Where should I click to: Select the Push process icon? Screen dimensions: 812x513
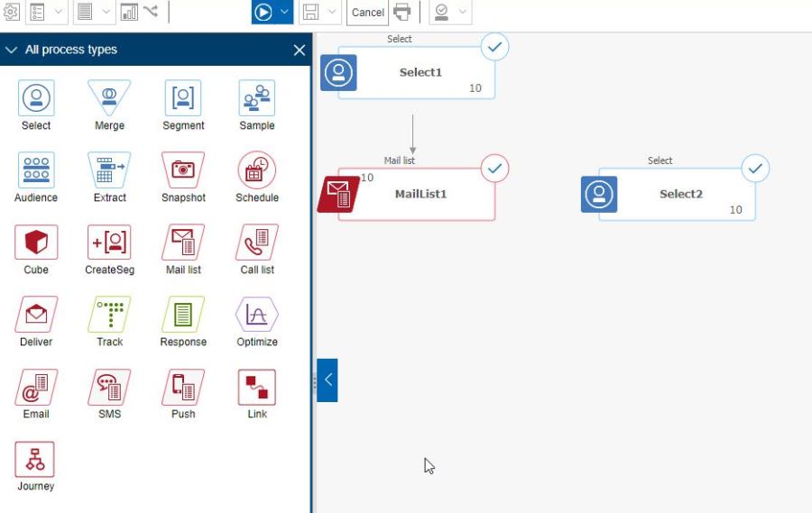pyautogui.click(x=183, y=387)
